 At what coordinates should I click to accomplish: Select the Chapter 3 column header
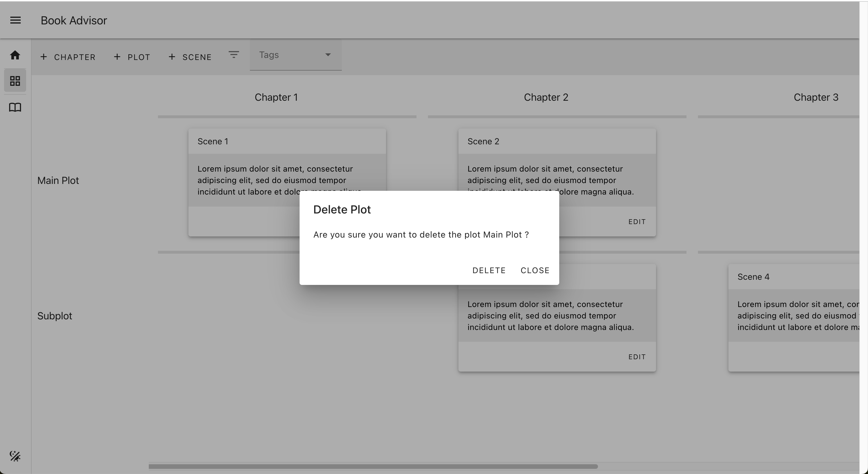coord(816,97)
